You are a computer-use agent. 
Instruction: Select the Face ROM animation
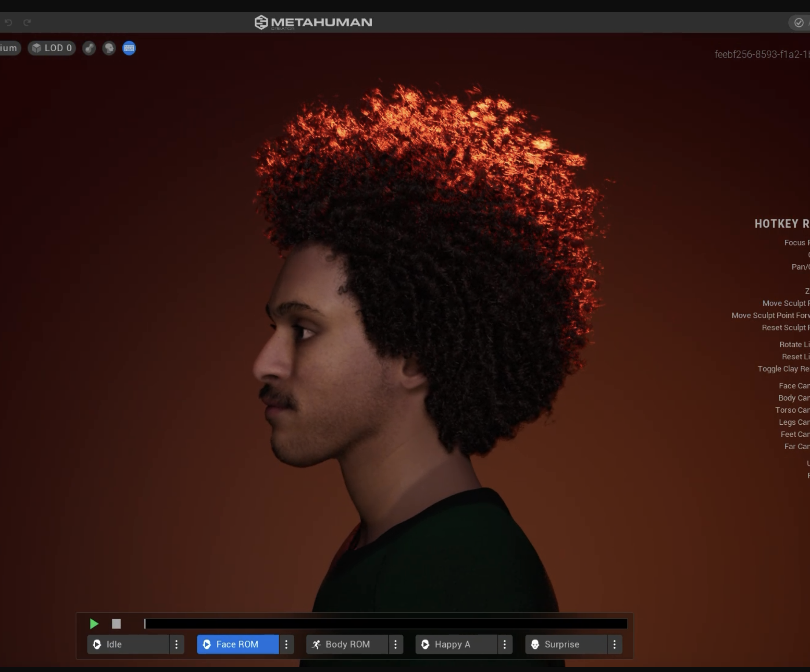[237, 644]
